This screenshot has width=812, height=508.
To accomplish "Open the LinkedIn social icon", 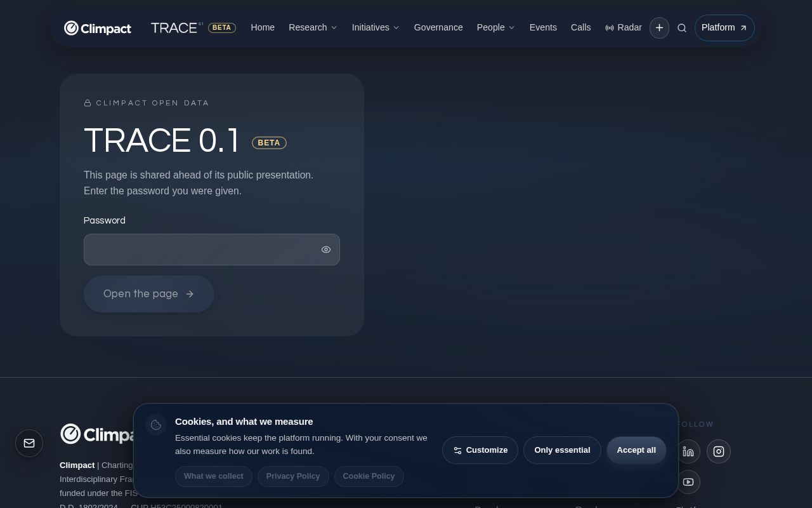I will pyautogui.click(x=688, y=451).
